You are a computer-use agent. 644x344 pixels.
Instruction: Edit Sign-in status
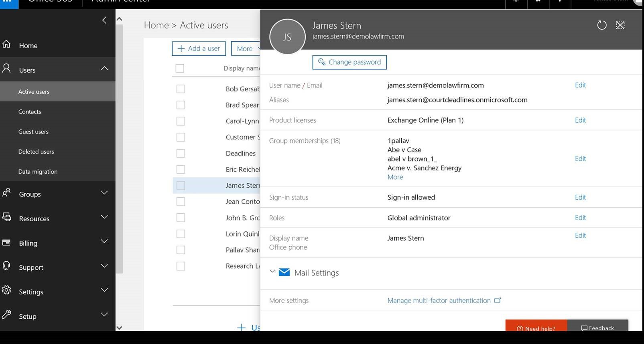coord(580,197)
